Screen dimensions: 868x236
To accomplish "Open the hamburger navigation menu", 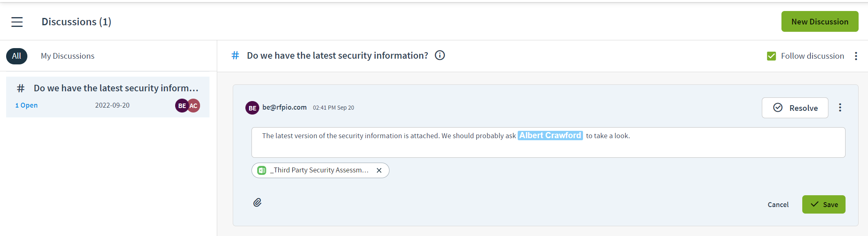I will (x=17, y=22).
